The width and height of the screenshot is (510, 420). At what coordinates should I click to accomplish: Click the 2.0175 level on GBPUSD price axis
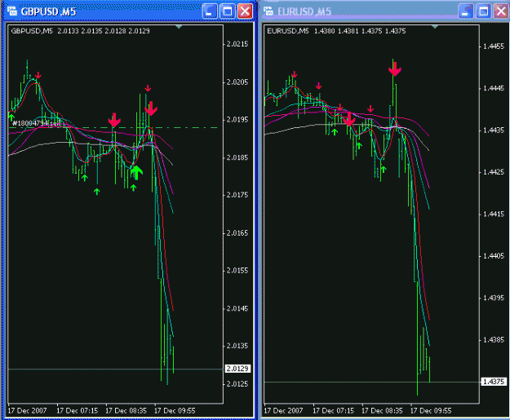pyautogui.click(x=237, y=195)
